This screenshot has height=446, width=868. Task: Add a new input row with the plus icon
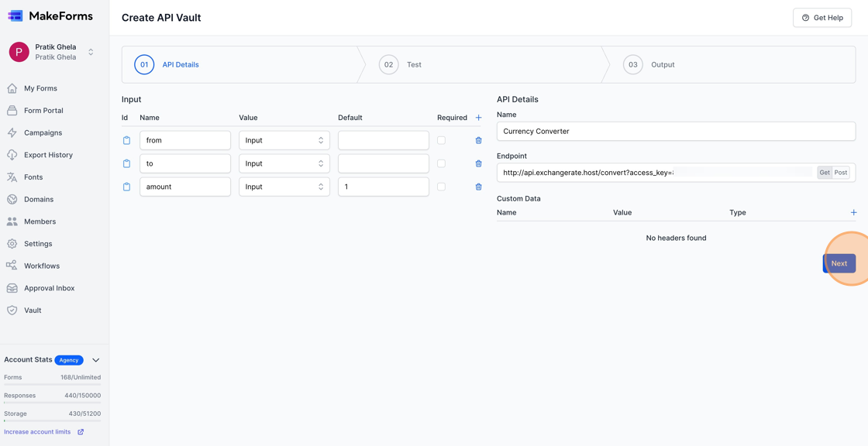479,117
